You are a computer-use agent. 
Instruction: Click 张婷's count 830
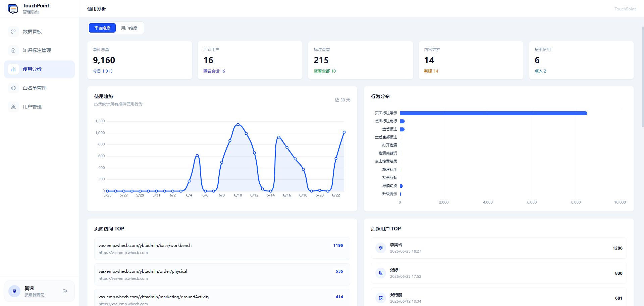coord(619,273)
